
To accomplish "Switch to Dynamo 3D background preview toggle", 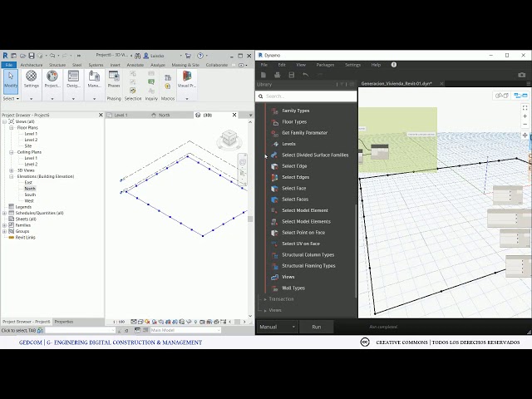I will tap(502, 96).
